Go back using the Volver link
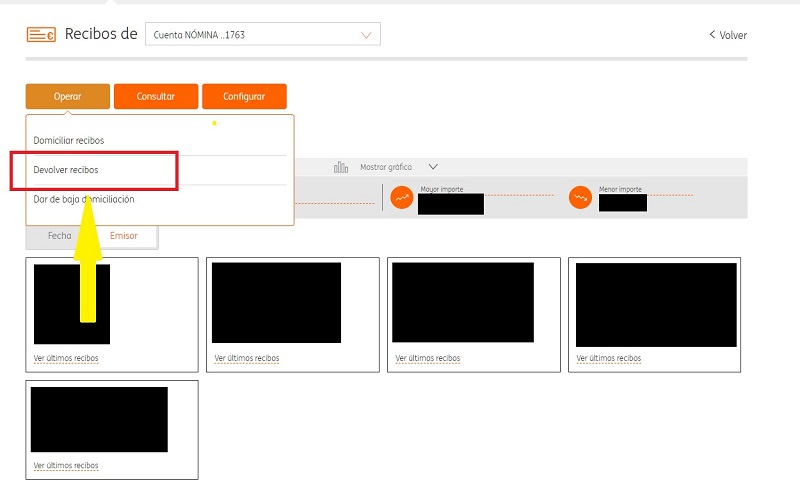The width and height of the screenshot is (800, 481). tap(728, 35)
